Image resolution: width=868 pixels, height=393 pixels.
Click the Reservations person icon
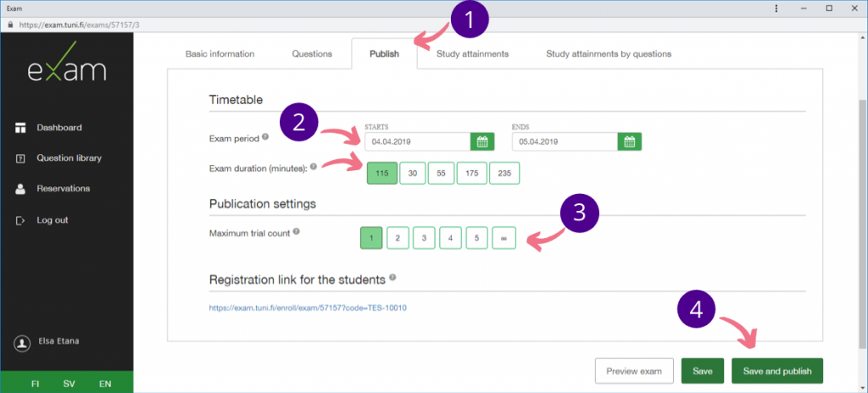(20, 189)
